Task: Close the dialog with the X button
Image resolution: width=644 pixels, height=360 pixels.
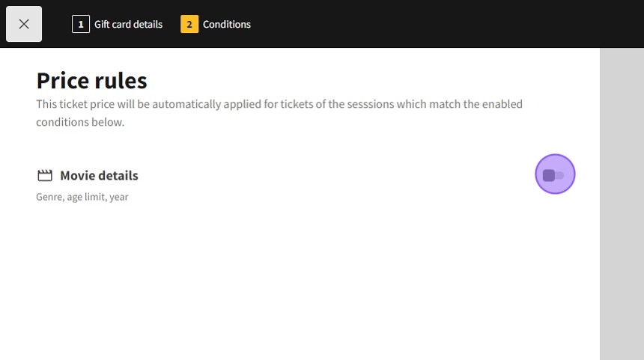Action: [x=24, y=24]
